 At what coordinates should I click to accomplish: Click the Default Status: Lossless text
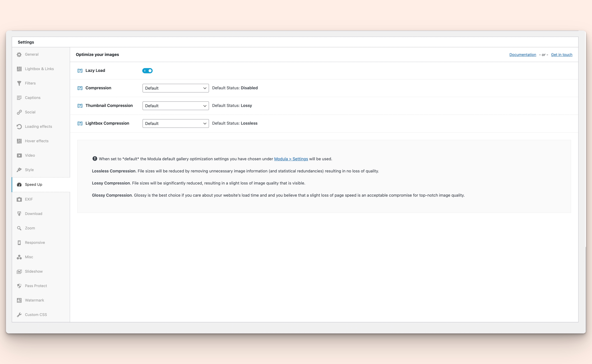(235, 123)
